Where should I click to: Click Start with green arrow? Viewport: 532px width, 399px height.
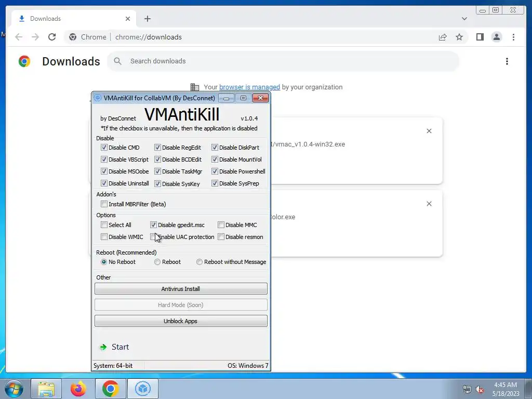(114, 347)
